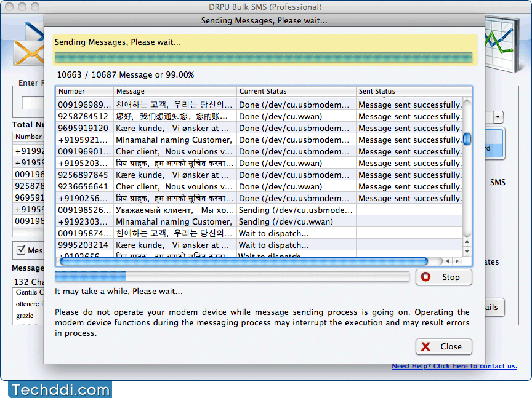Click the vertical scrollbar thumb in status table
Screen dimensions: 532x398
[467, 139]
